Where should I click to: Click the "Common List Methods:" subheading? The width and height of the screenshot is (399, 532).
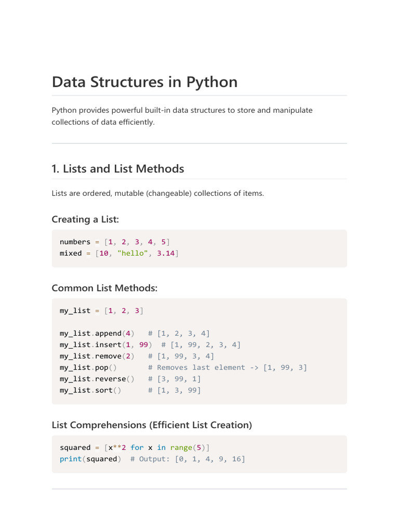104,288
